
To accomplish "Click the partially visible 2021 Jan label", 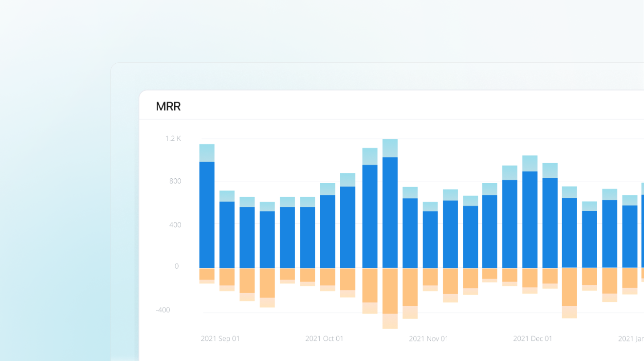I will 630,339.
